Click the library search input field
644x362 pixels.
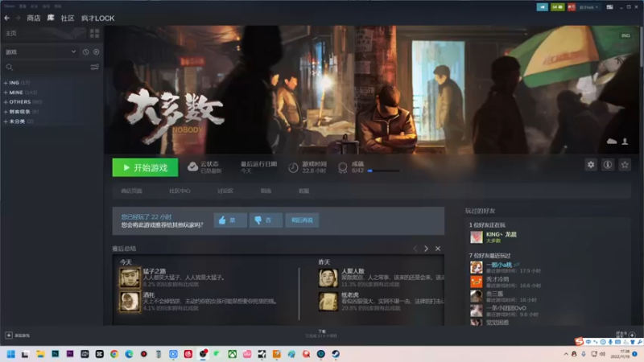point(50,67)
